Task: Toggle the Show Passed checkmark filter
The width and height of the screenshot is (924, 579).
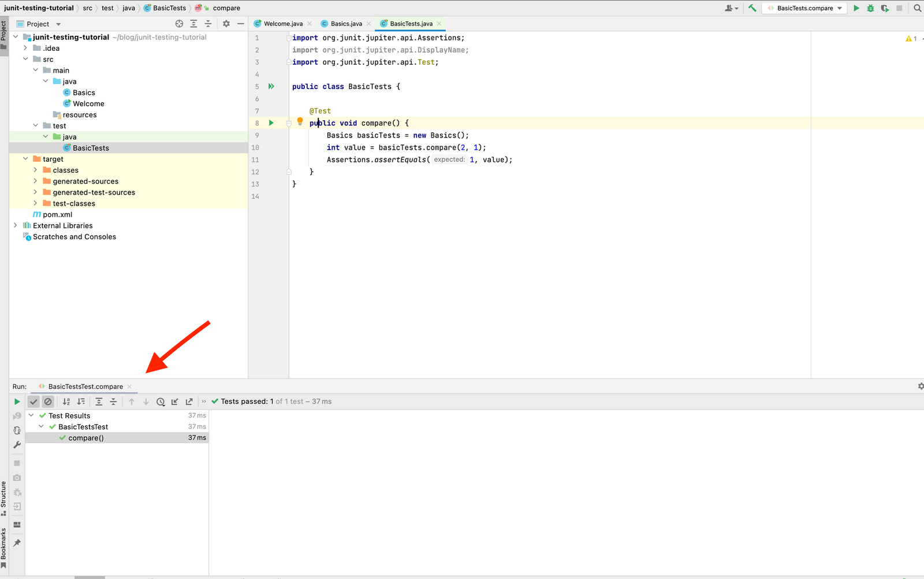Action: (33, 402)
